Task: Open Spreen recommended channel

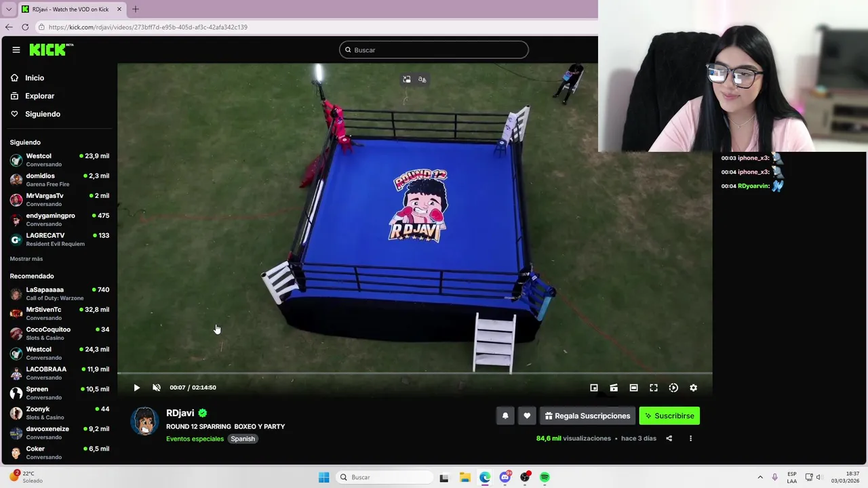Action: coord(59,392)
